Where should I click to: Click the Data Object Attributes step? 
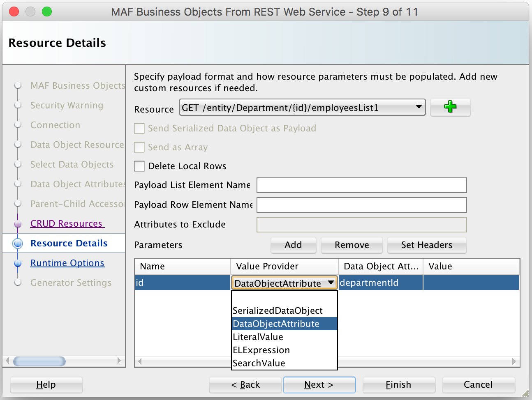78,184
